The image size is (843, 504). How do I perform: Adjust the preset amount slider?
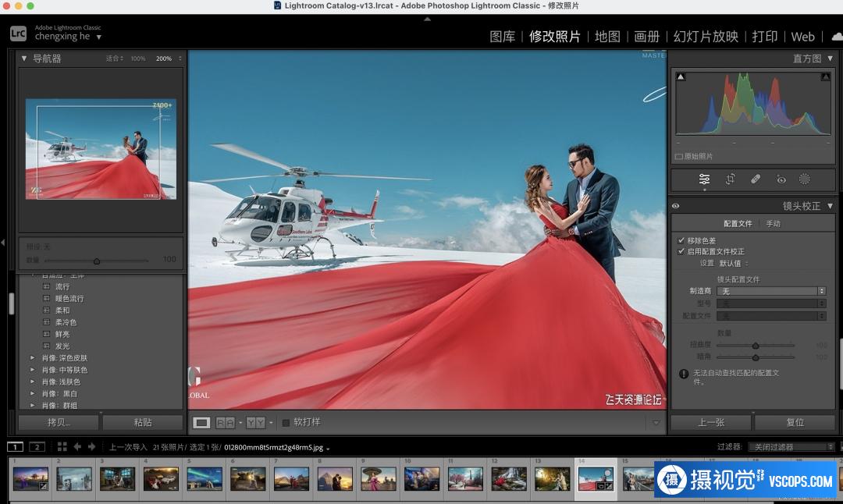pos(97,261)
